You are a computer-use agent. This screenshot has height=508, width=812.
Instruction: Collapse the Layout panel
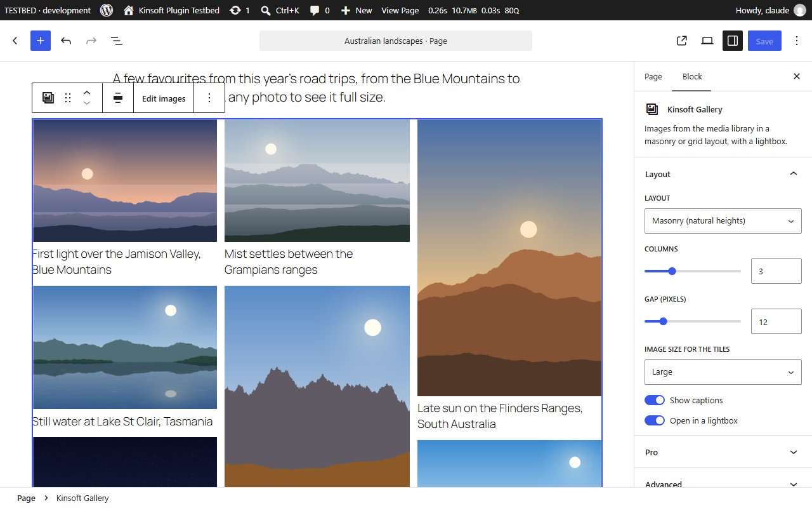723,174
